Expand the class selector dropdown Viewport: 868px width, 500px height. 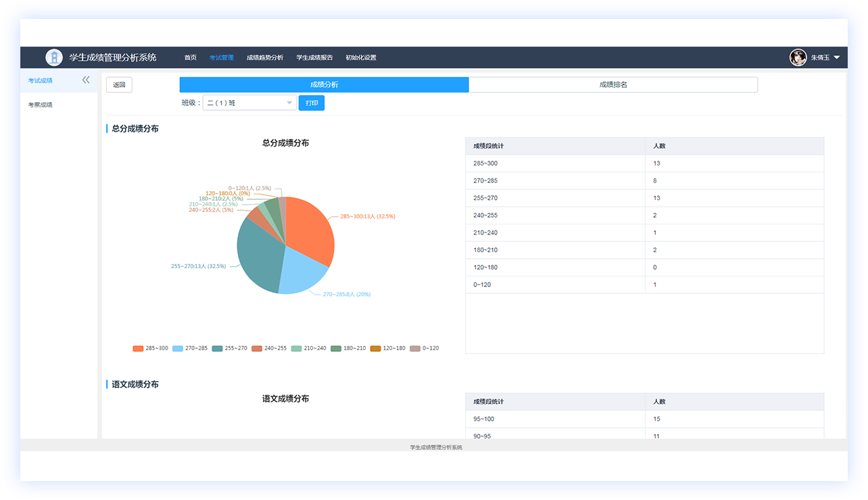click(x=249, y=103)
